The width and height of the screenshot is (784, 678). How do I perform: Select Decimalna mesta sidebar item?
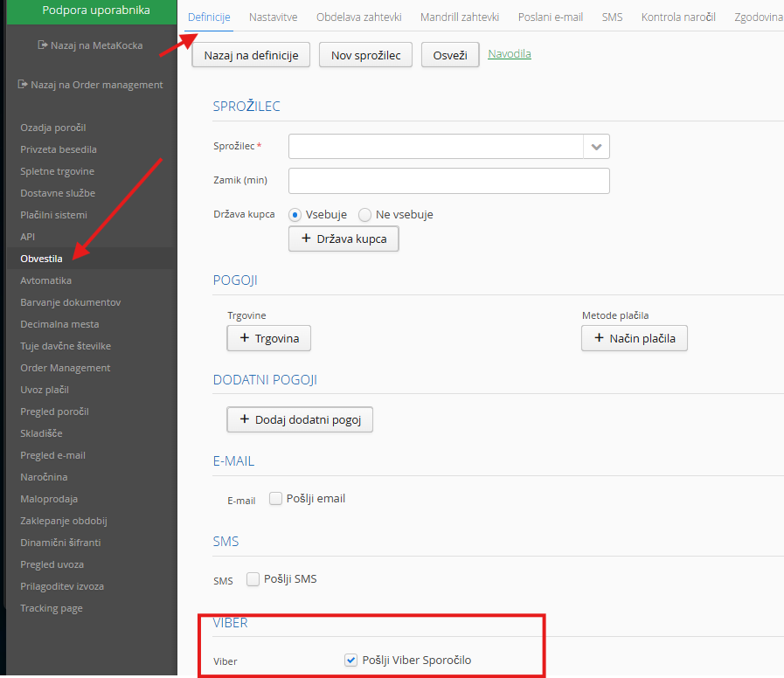click(59, 324)
